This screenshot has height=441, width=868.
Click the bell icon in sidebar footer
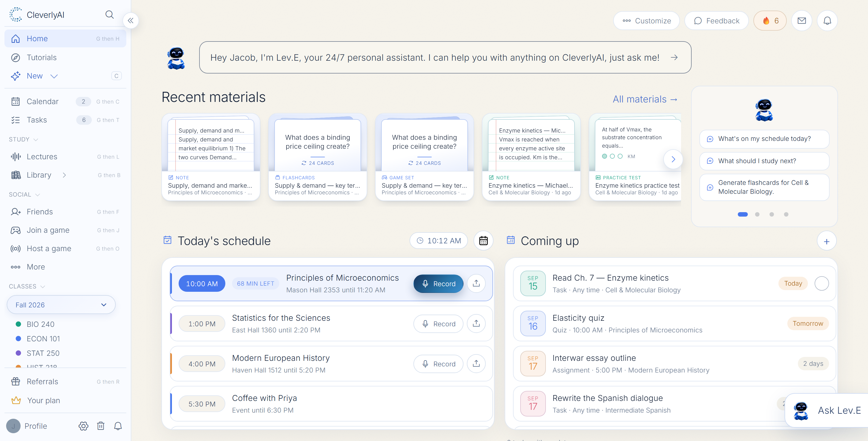[118, 426]
